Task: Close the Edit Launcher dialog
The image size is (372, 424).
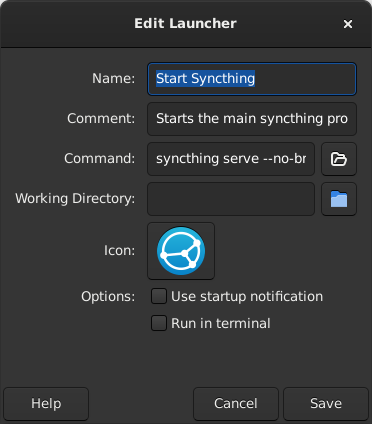Action: pyautogui.click(x=348, y=24)
